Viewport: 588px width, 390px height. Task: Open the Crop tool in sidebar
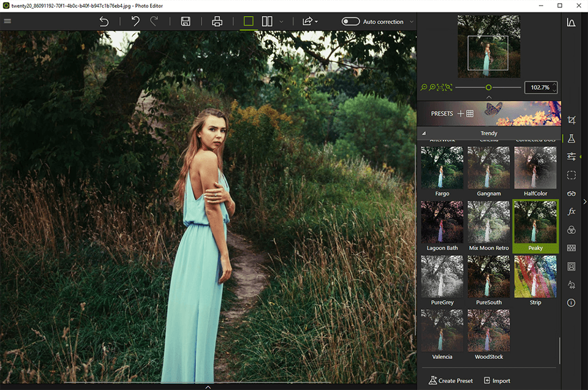(571, 121)
